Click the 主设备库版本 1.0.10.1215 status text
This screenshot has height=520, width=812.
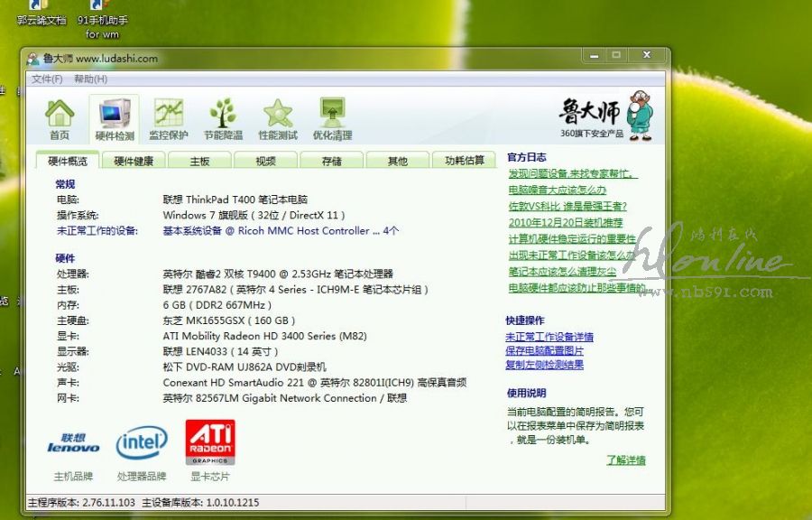[200, 502]
